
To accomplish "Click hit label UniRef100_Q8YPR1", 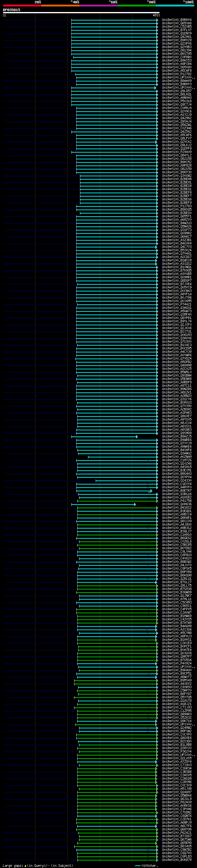I will point(177,318).
